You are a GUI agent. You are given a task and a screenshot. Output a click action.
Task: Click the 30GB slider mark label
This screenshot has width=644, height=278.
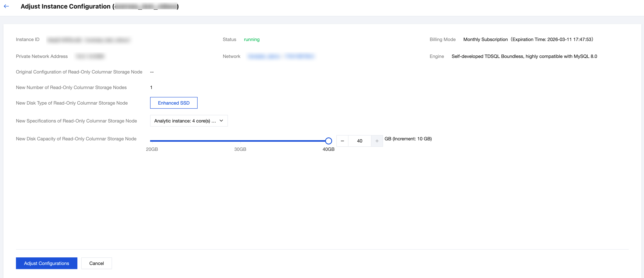click(240, 149)
